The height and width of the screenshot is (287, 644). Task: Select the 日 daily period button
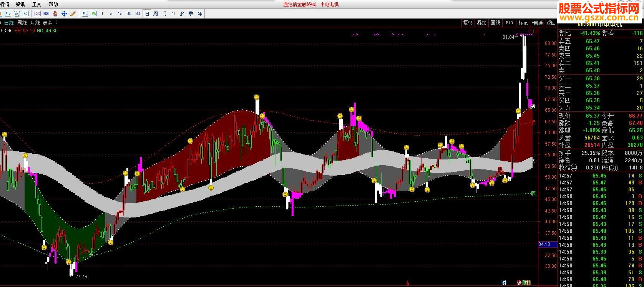147,13
